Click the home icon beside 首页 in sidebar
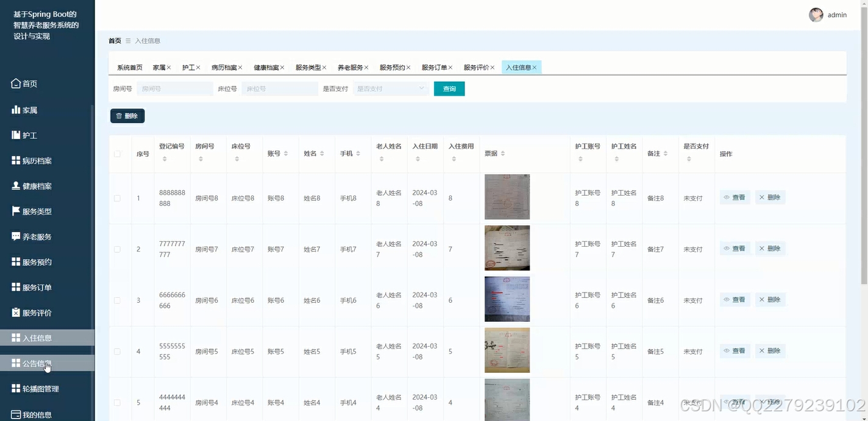This screenshot has height=421, width=868. click(x=15, y=83)
